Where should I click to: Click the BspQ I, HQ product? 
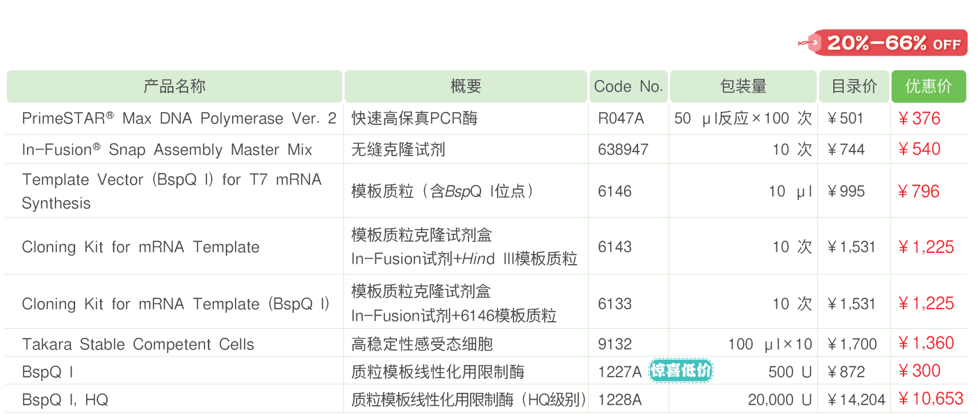tap(65, 400)
